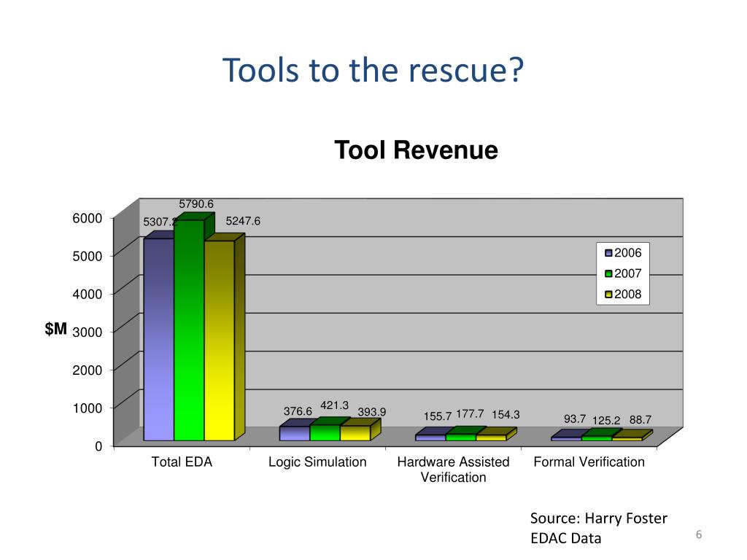Click the 0 y-axis tick label
The image size is (747, 560).
[98, 446]
